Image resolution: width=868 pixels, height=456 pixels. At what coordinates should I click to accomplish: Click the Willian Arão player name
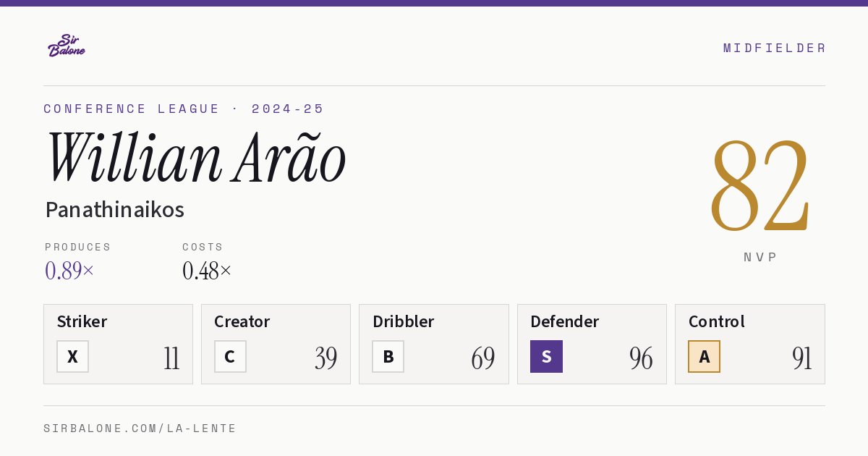tap(196, 158)
